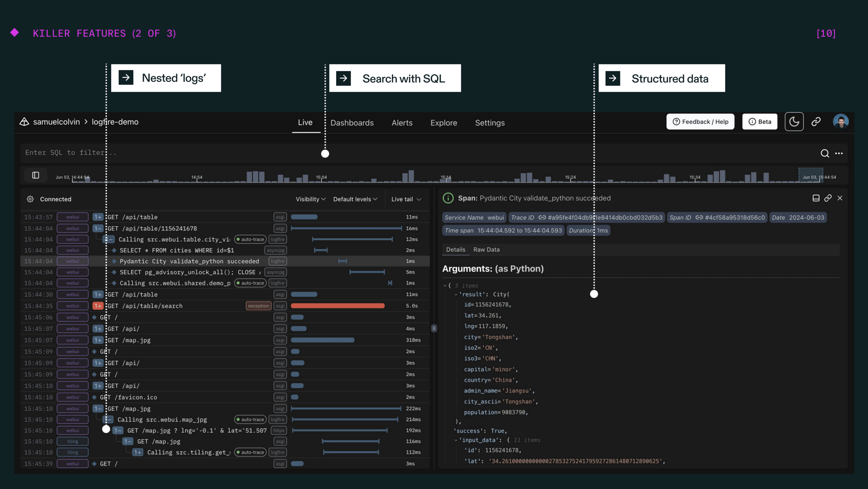
Task: Open the Raw Data tab
Action: [x=486, y=250]
